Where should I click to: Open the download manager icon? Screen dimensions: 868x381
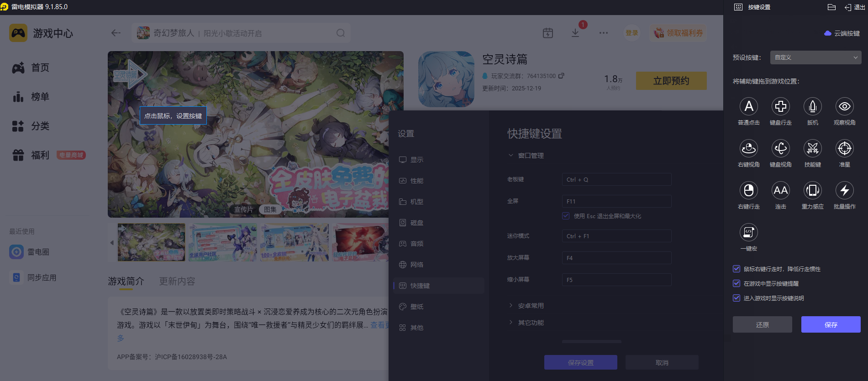point(575,33)
